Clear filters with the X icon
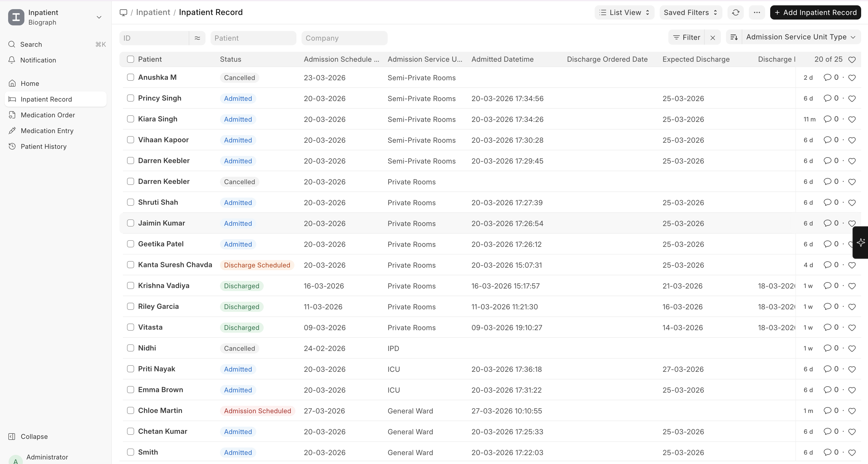The image size is (868, 464). (x=713, y=37)
